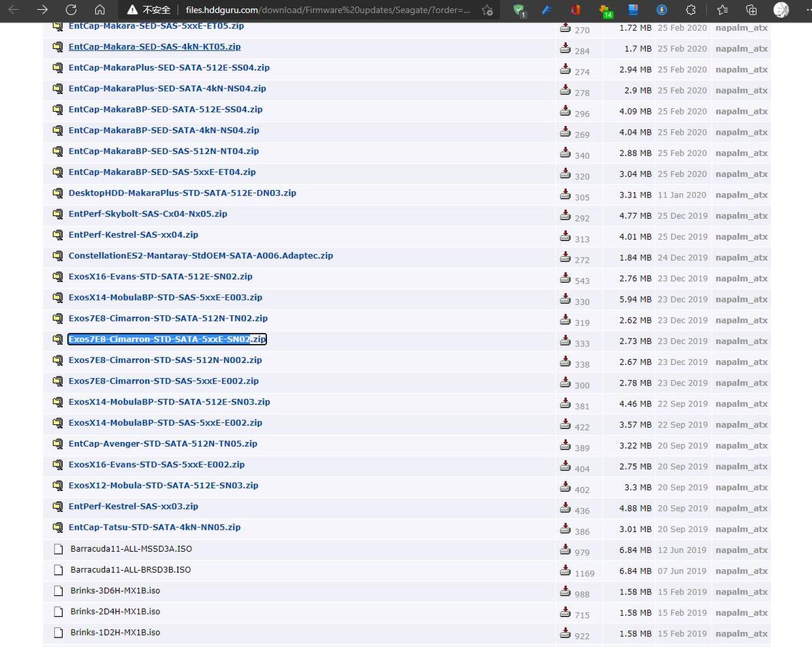
Task: Select 07 Jun 2019 date in Barracuda11 BRSD3B row
Action: [682, 571]
